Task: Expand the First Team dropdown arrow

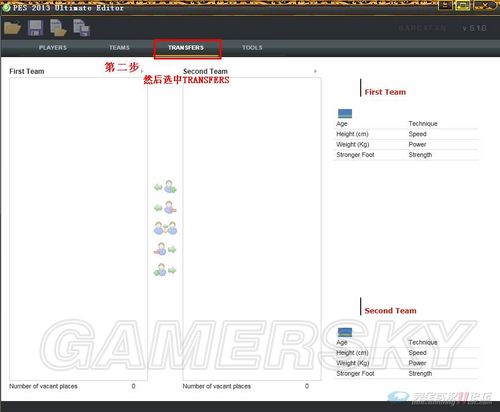Action: (x=142, y=71)
